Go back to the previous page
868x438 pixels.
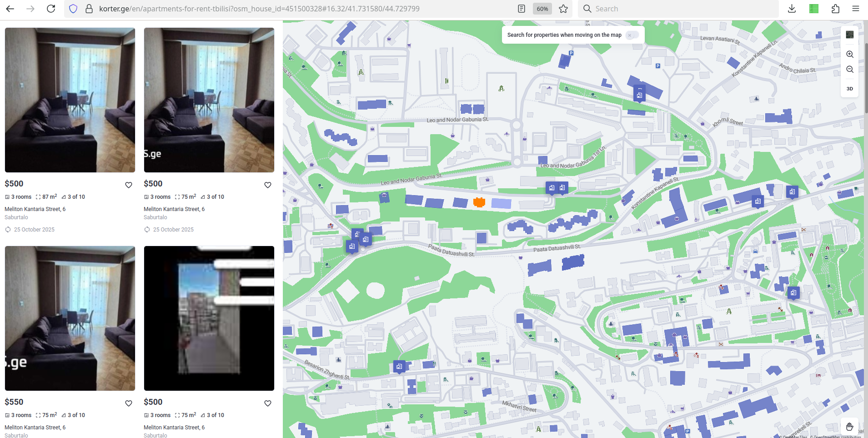10,9
